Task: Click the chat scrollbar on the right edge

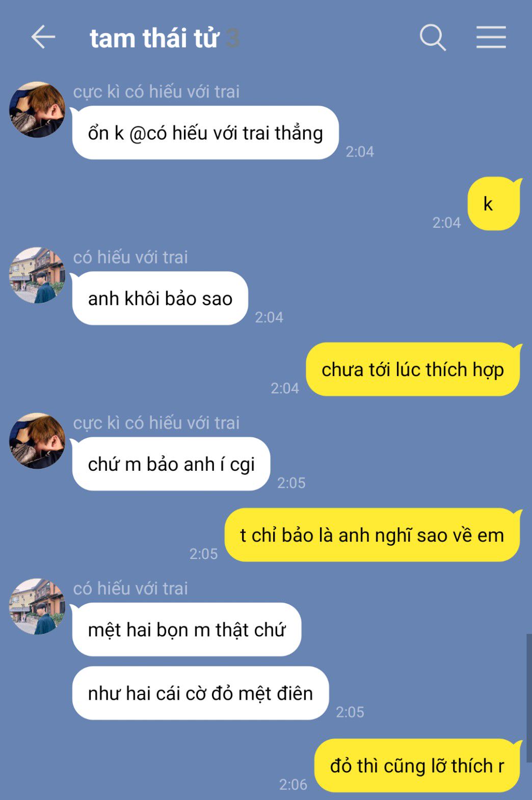Action: (529, 698)
